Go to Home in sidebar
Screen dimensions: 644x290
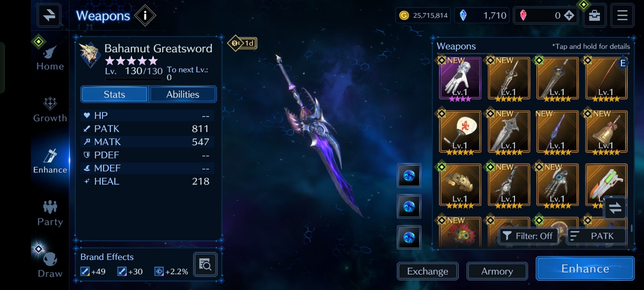[50, 58]
